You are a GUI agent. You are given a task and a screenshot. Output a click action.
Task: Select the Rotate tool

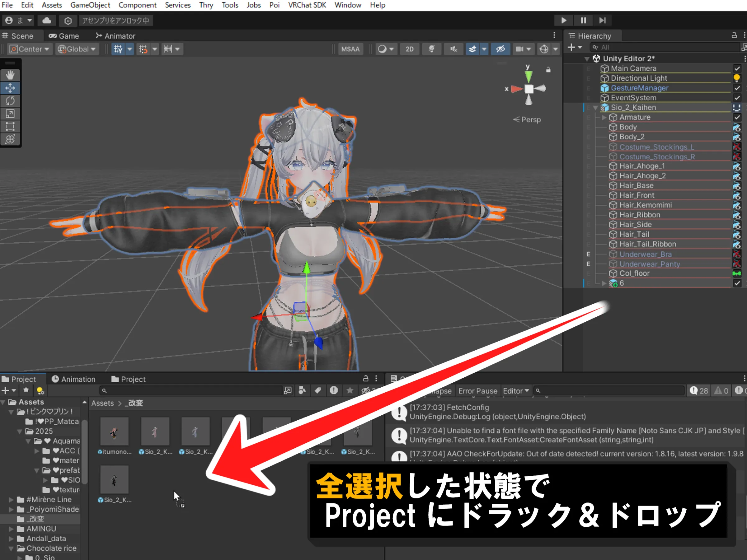[10, 100]
